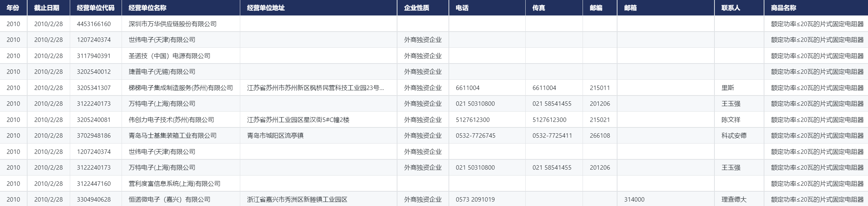This screenshot has width=868, height=206.
Task: Click the 营利度富信息系统(上海)有限公司 cell
Action: 174,184
